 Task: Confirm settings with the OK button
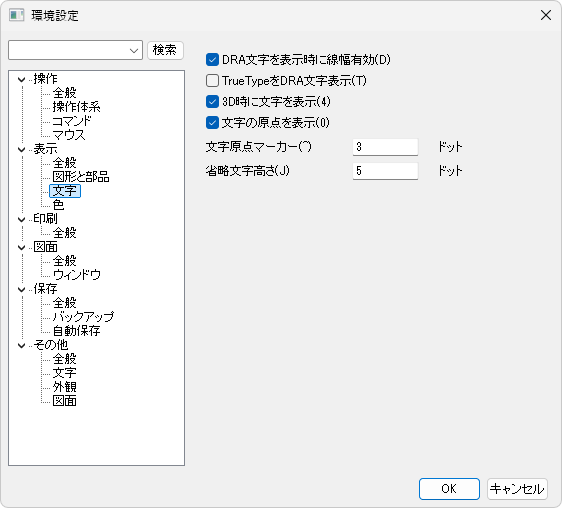(449, 489)
